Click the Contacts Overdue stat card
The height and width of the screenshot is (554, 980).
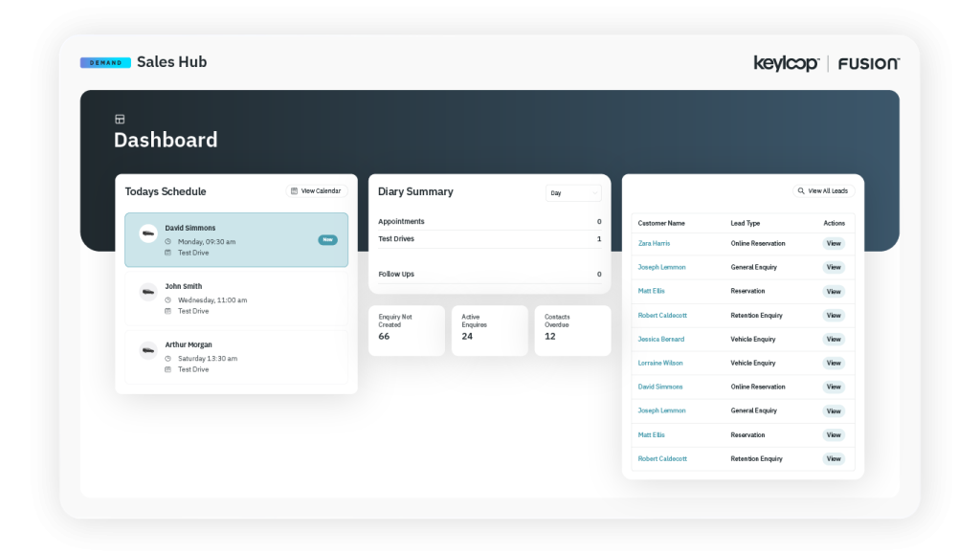572,329
